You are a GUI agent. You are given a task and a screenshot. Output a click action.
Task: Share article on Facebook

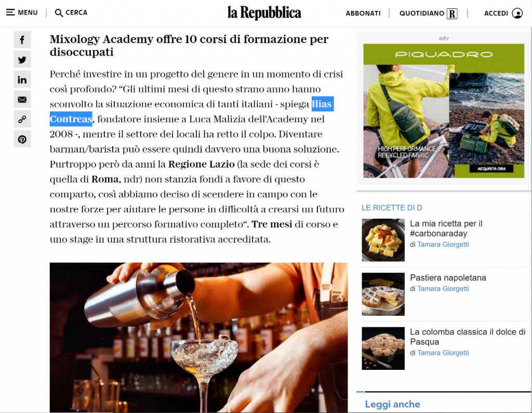coord(22,39)
